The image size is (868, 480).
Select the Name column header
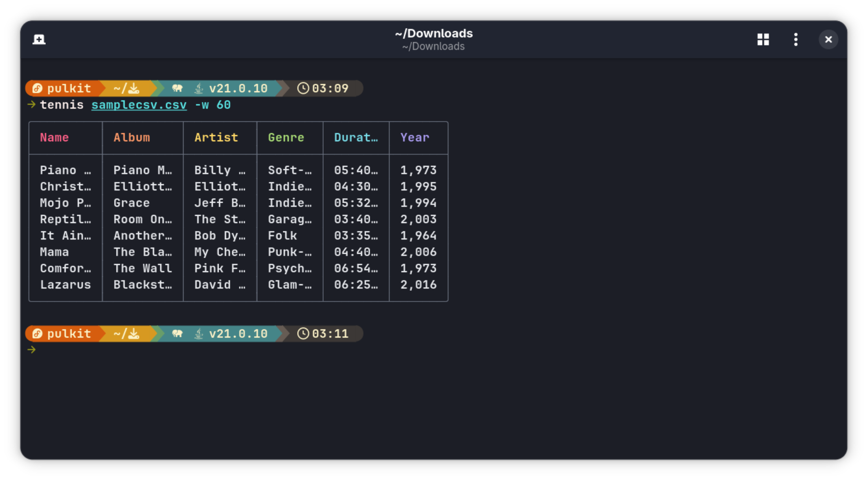coord(54,137)
